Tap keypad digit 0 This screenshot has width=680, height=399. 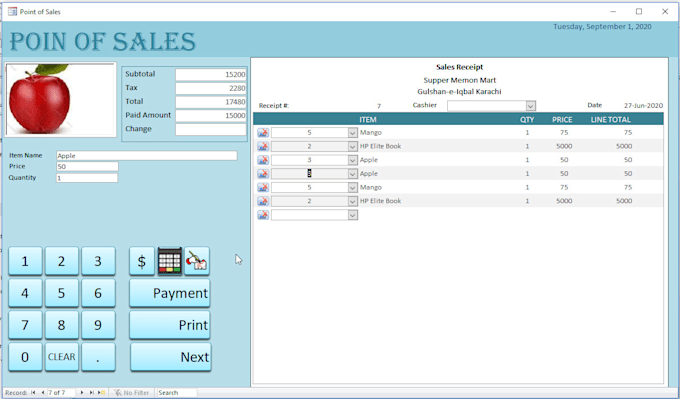tap(25, 357)
